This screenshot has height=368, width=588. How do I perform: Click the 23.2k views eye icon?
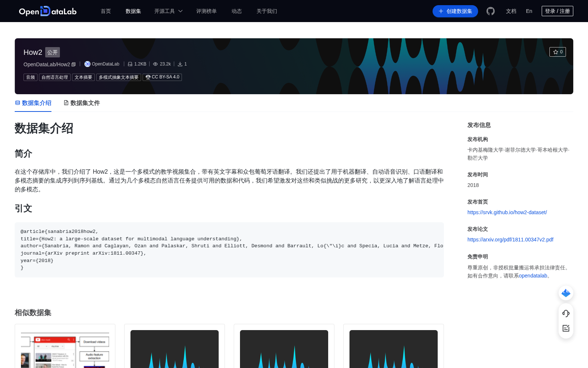155,64
